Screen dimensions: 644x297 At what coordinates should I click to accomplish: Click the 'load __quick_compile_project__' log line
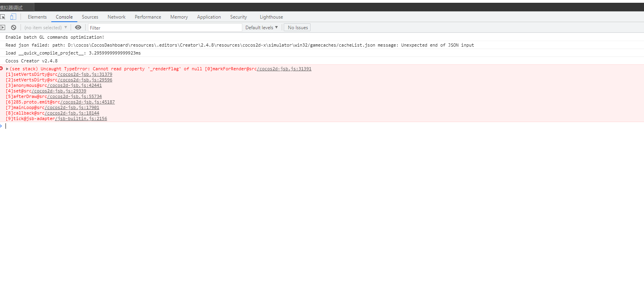pos(73,53)
